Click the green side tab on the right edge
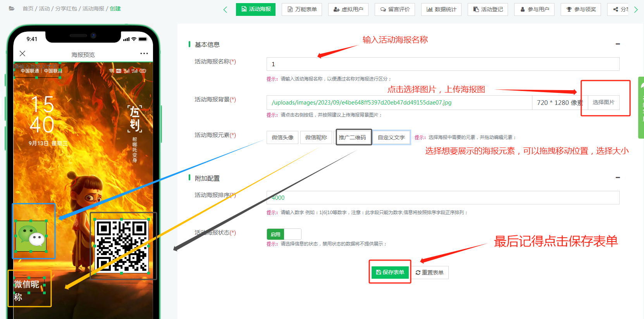 click(641, 107)
